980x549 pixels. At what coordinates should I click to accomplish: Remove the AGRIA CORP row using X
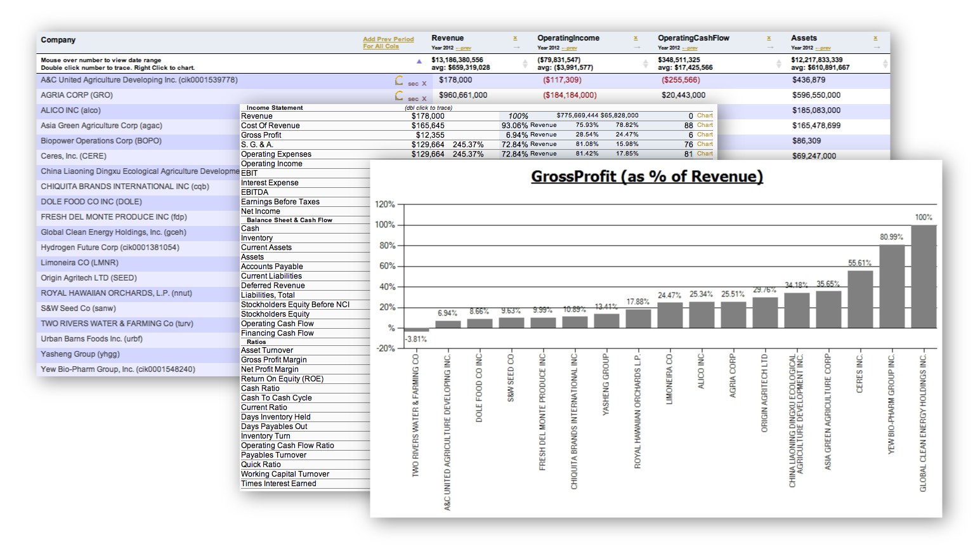pos(424,99)
